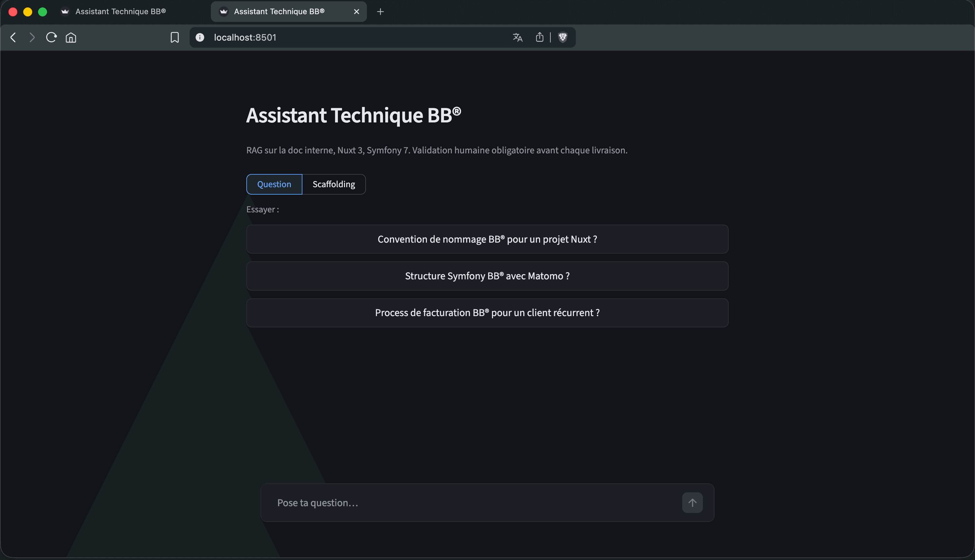
Task: Go back using the browser back arrow
Action: (13, 37)
